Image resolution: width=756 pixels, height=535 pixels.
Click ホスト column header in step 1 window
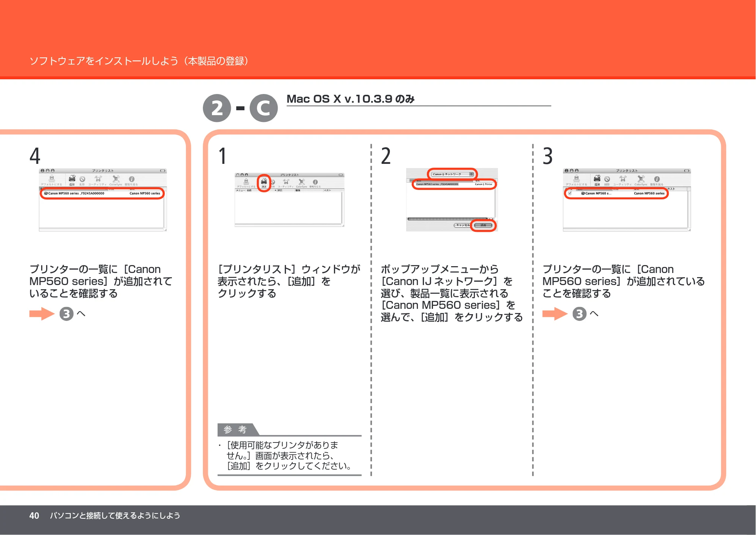[331, 190]
